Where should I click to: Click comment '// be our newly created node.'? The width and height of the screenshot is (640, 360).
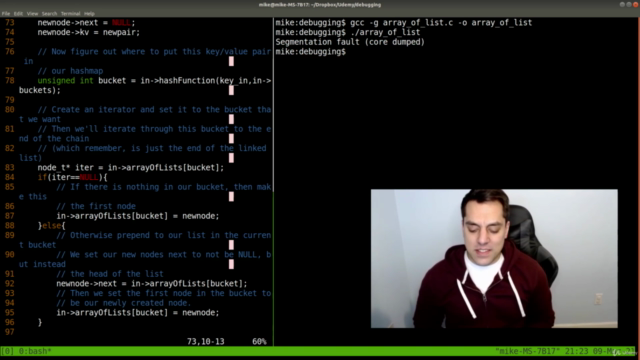pyautogui.click(x=124, y=303)
